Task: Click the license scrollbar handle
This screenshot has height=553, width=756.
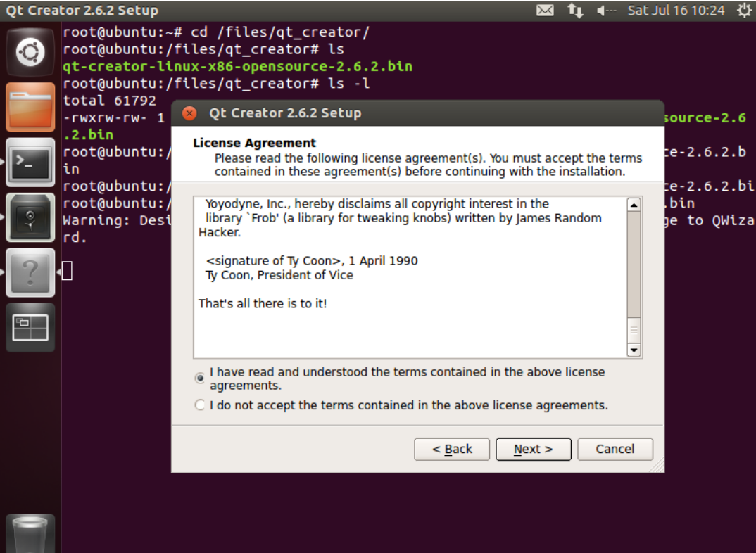Action: 634,331
